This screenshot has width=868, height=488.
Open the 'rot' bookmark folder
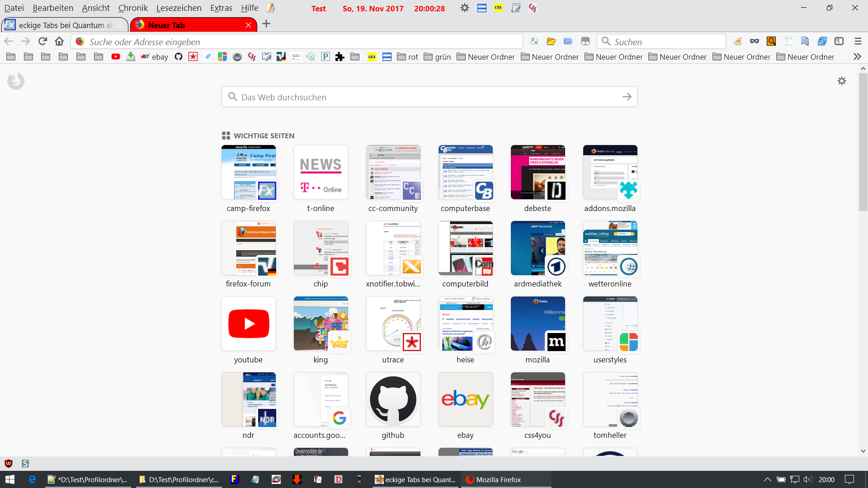pos(407,57)
